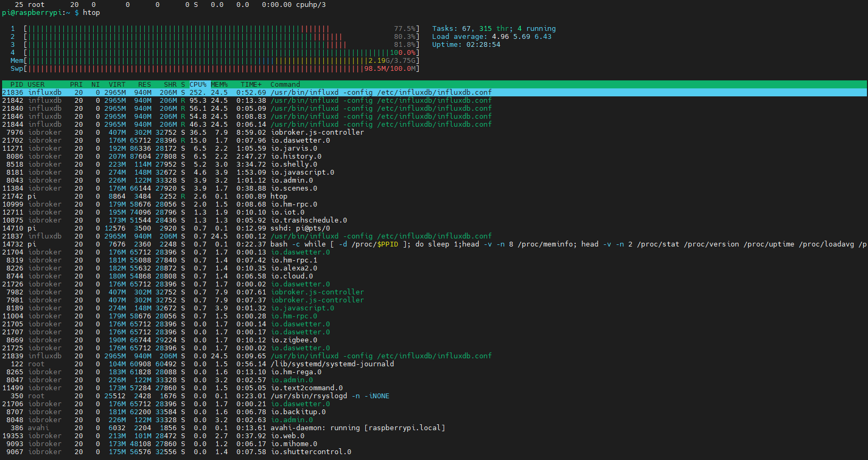Click the RES column header
The width and height of the screenshot is (868, 460).
(x=144, y=85)
